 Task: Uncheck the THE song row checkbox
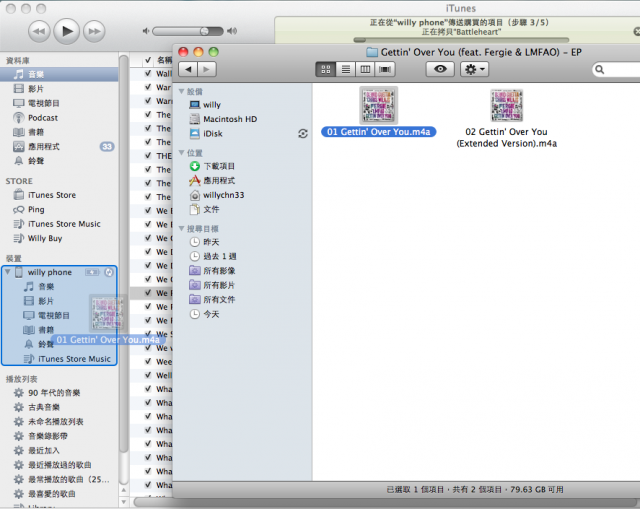pos(148,156)
